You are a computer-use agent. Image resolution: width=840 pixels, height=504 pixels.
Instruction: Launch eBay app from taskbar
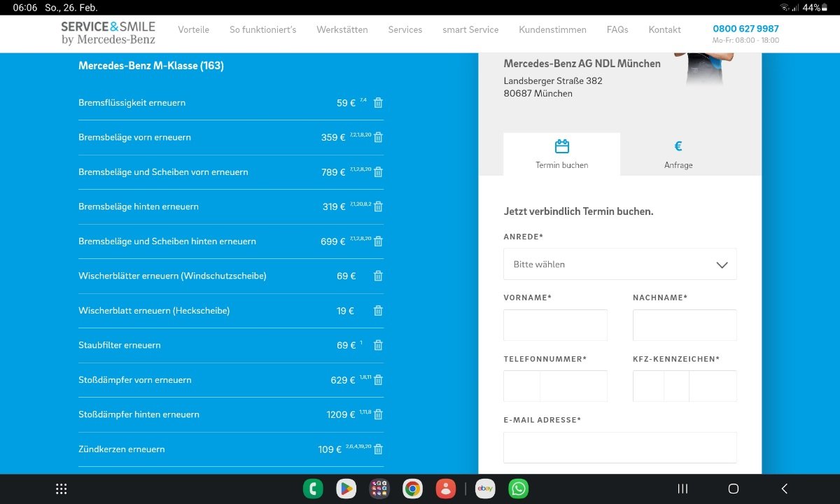click(x=485, y=489)
